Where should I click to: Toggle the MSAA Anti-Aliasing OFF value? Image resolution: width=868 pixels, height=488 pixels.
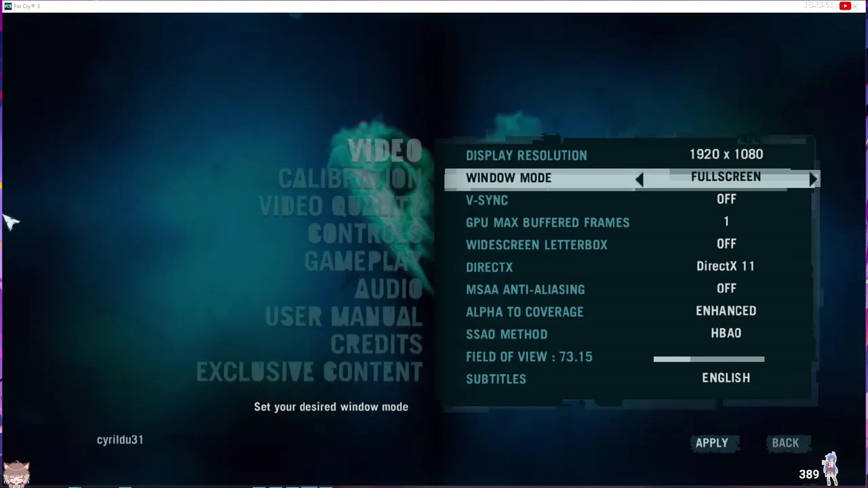coord(726,289)
